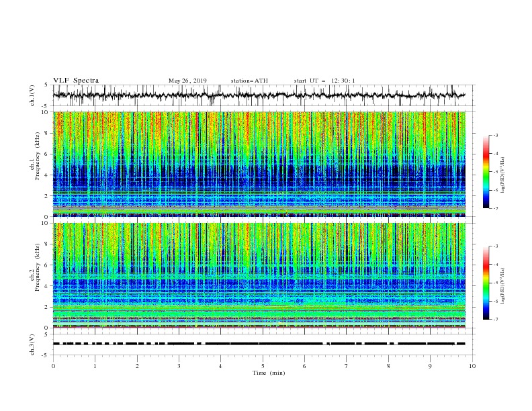Click time axis tick label "7"

pyautogui.click(x=347, y=366)
